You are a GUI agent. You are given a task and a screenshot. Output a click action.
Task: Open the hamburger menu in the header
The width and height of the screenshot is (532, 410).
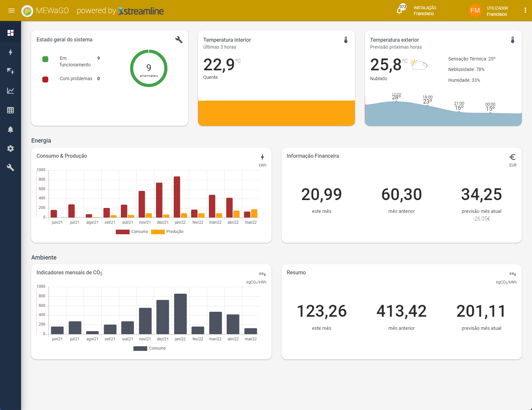11,11
